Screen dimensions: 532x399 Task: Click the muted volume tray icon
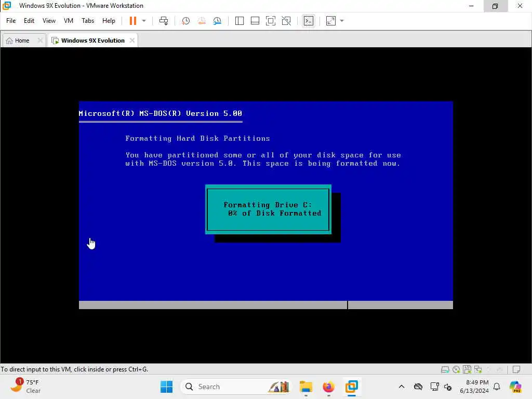click(x=448, y=387)
